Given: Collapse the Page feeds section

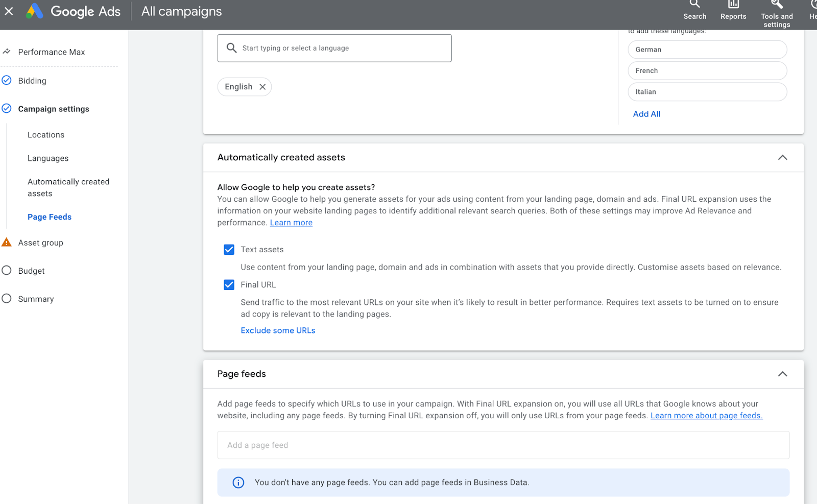Looking at the screenshot, I should (782, 374).
